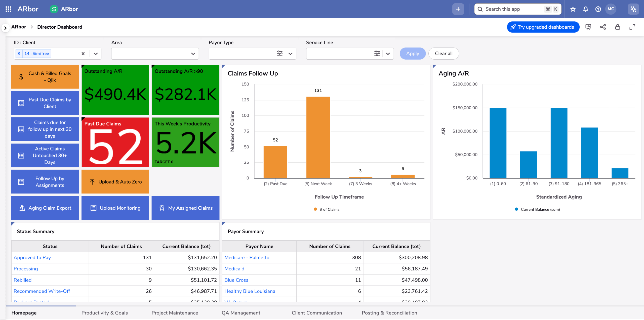This screenshot has height=320, width=644.
Task: Open the AI sparkle assistant icon
Action: 633,9
